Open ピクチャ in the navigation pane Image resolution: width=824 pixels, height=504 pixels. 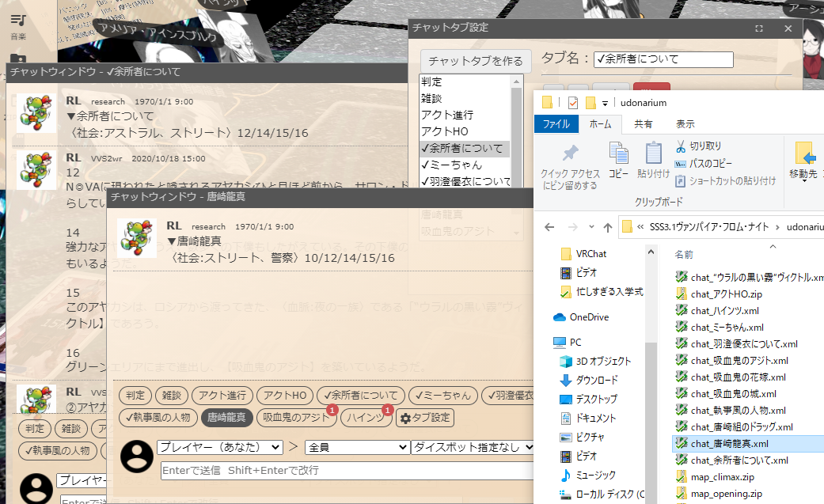(582, 437)
